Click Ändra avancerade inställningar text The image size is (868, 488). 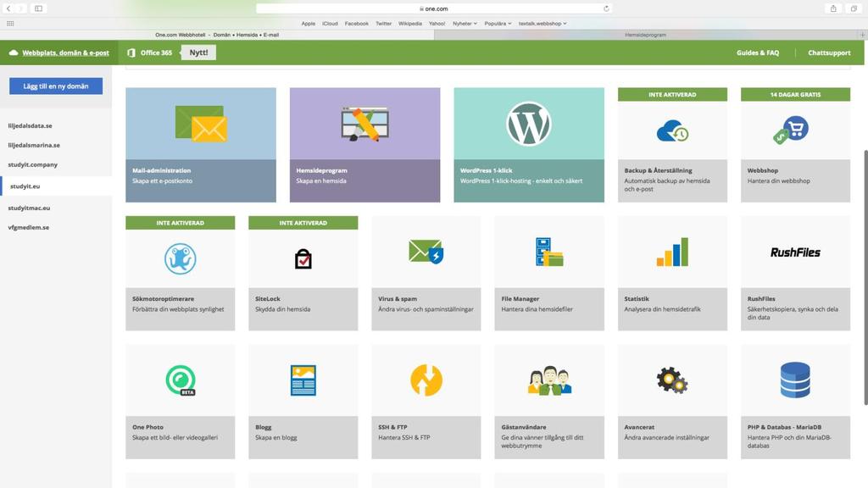click(x=666, y=437)
